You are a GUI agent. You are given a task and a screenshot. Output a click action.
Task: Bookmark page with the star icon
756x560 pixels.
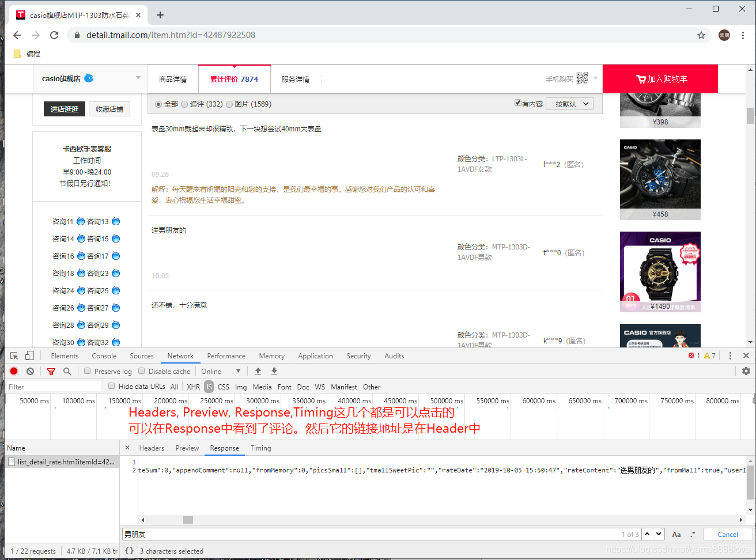(701, 35)
